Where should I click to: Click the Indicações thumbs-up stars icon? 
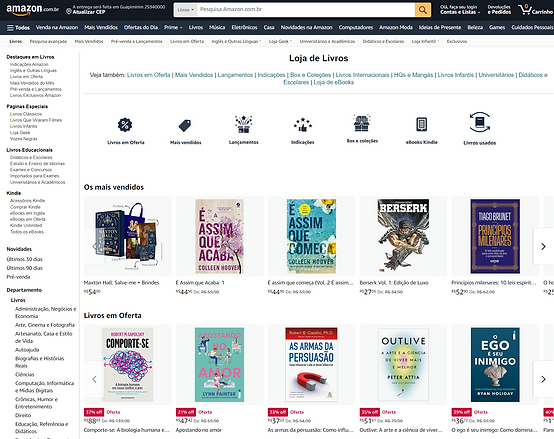pos(302,125)
